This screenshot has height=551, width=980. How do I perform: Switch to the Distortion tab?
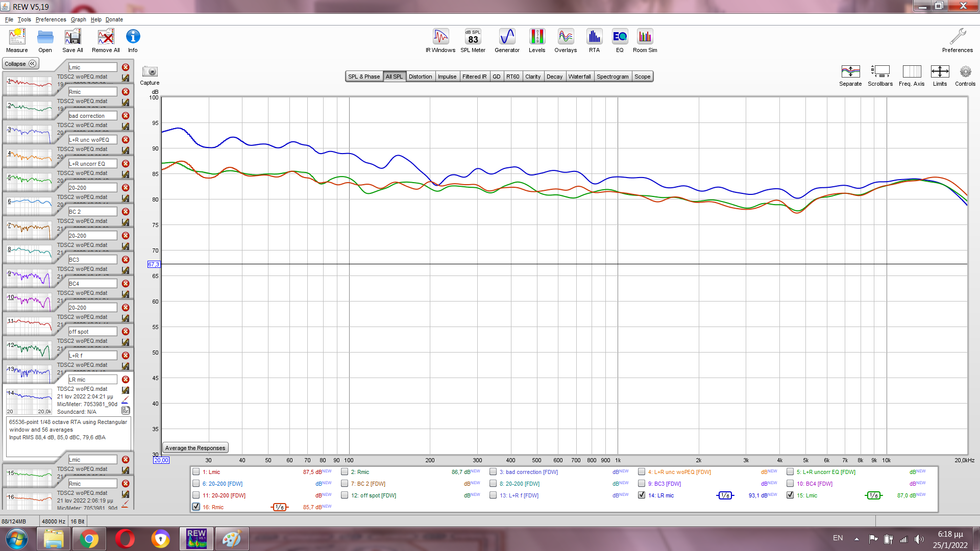420,77
